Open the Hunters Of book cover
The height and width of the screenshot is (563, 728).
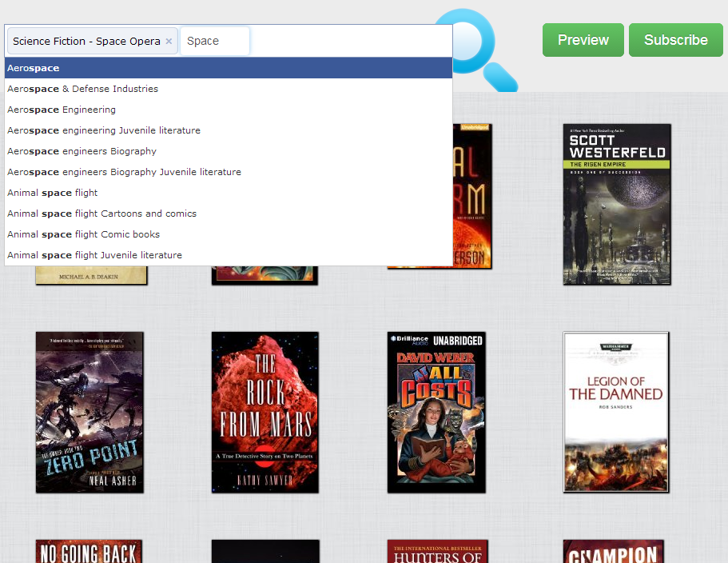[437, 551]
